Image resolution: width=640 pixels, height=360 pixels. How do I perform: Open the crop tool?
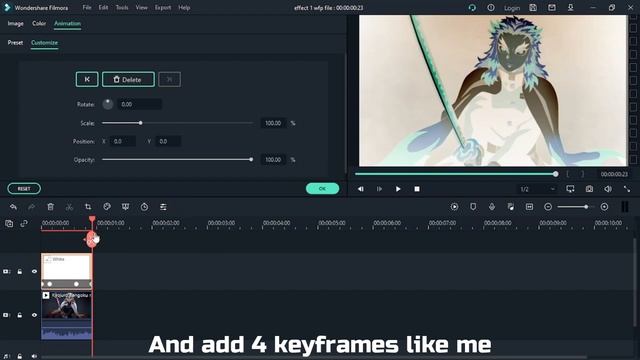click(88, 207)
